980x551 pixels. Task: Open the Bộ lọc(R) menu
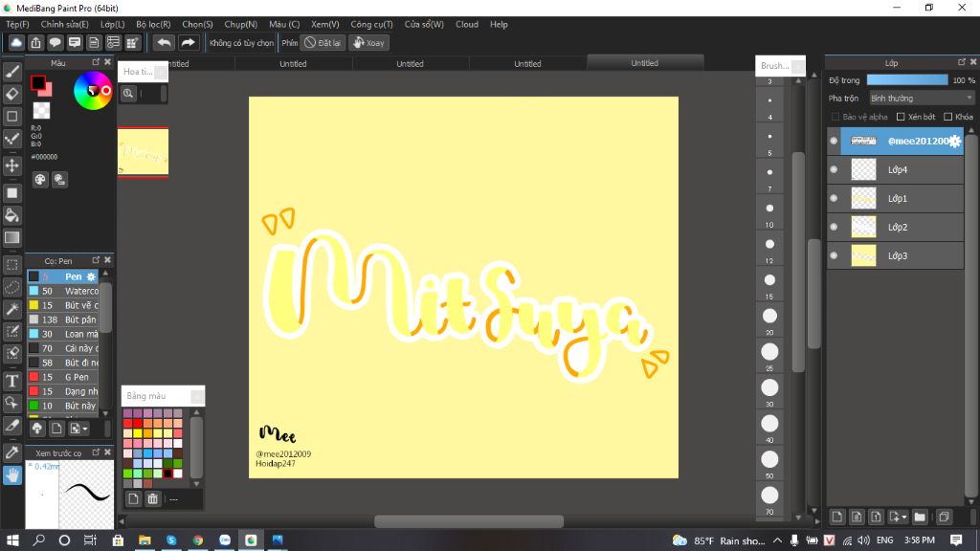point(153,24)
